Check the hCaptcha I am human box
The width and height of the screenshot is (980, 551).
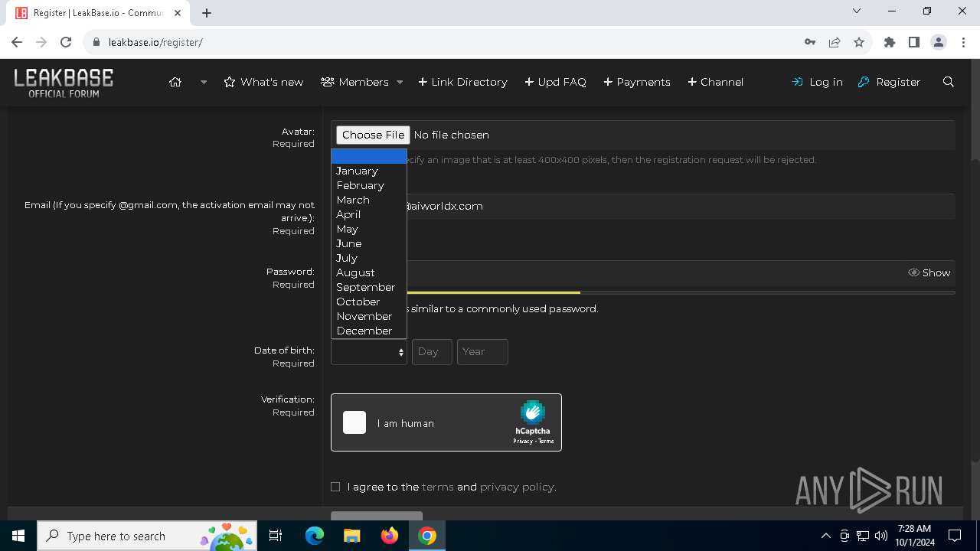point(354,422)
